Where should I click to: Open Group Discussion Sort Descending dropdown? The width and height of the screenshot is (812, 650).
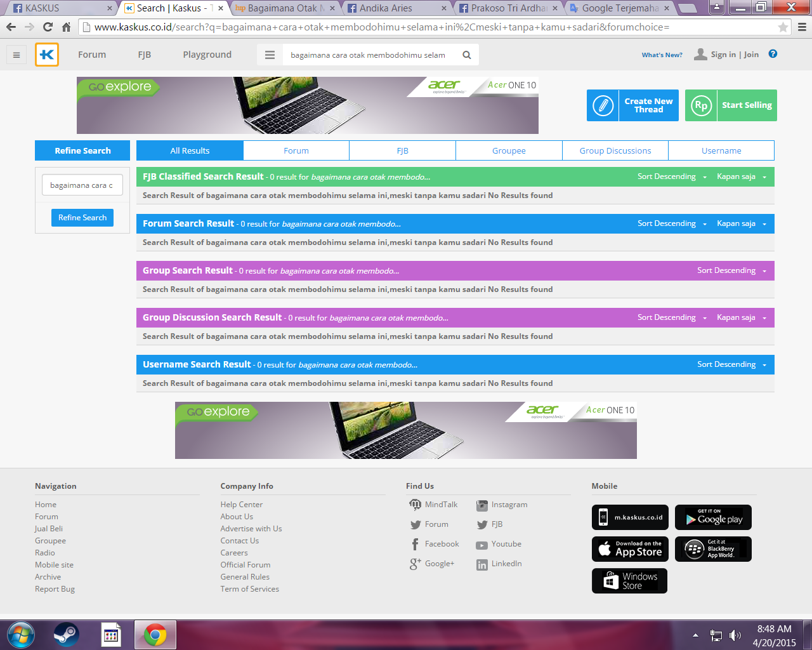point(672,317)
